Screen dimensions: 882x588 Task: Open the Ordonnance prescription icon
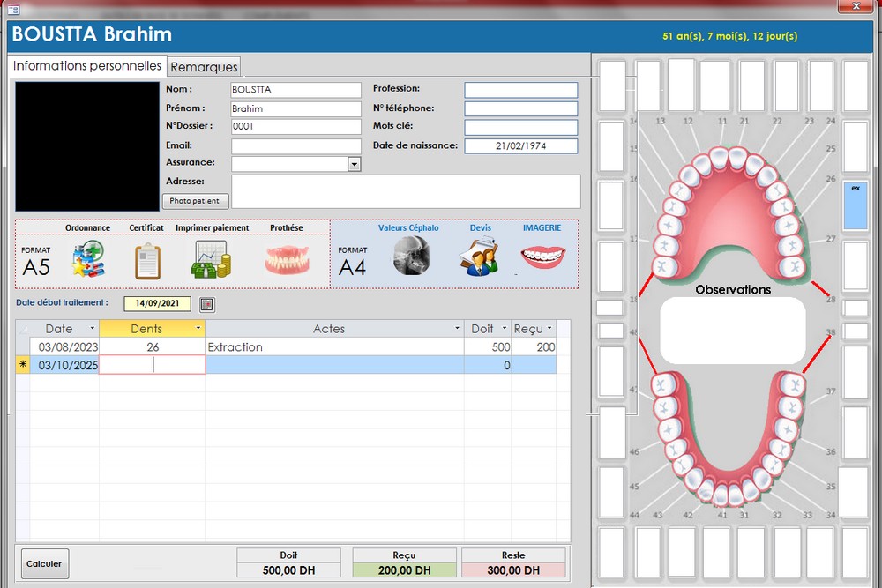[88, 258]
